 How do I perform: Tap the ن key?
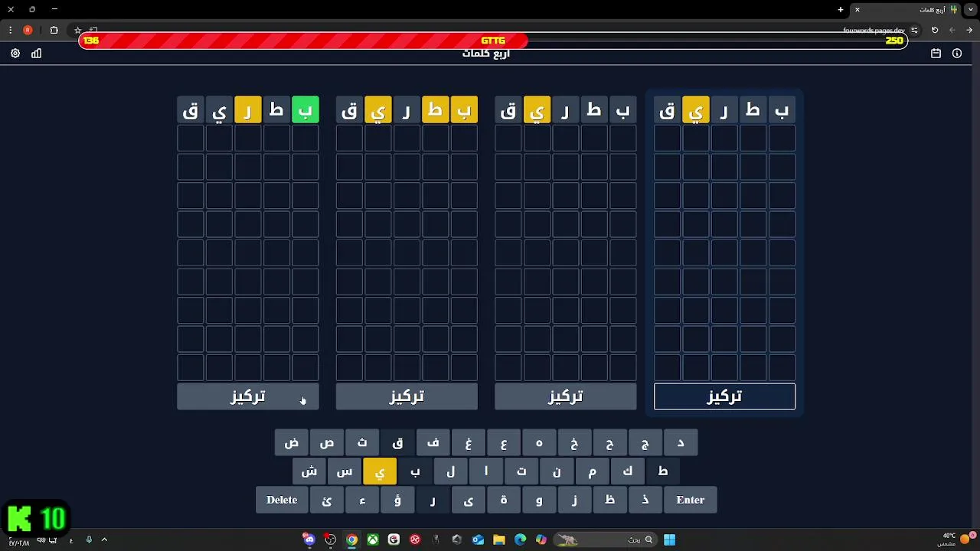click(x=557, y=471)
